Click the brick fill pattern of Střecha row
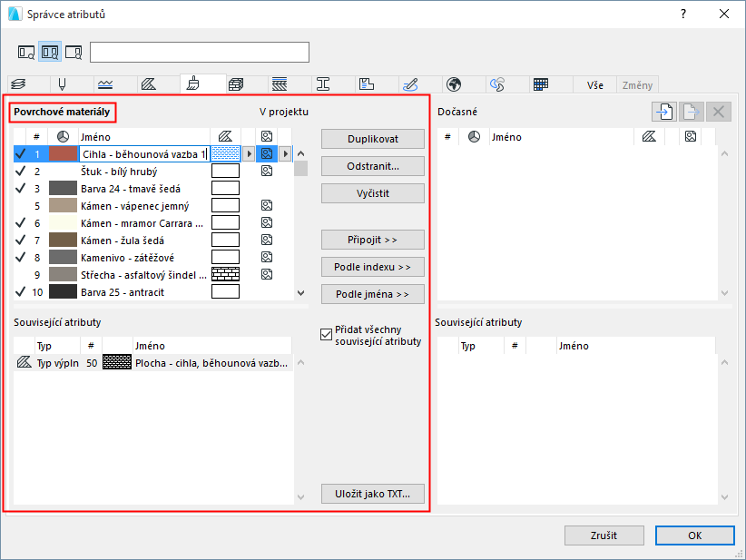746x560 pixels. coord(225,274)
